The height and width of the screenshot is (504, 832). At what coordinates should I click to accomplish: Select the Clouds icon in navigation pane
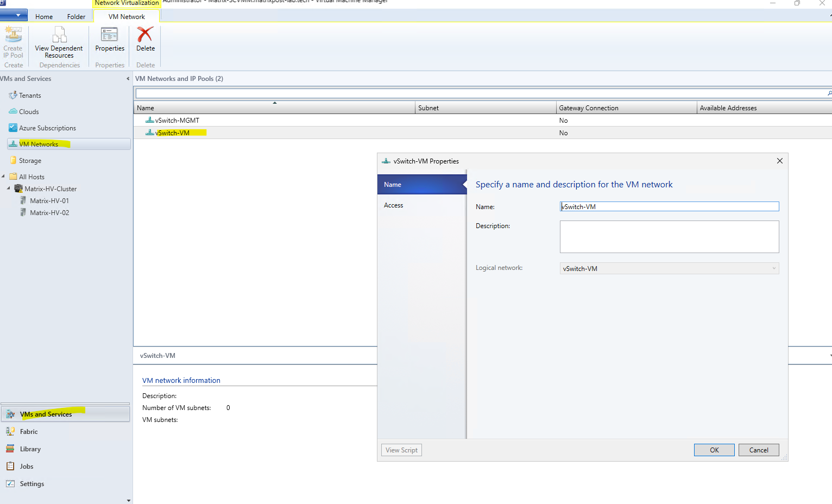pos(13,111)
